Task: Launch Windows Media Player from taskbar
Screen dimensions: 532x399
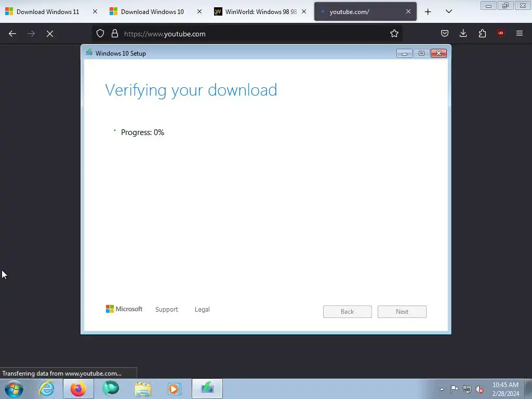Action: pos(175,389)
